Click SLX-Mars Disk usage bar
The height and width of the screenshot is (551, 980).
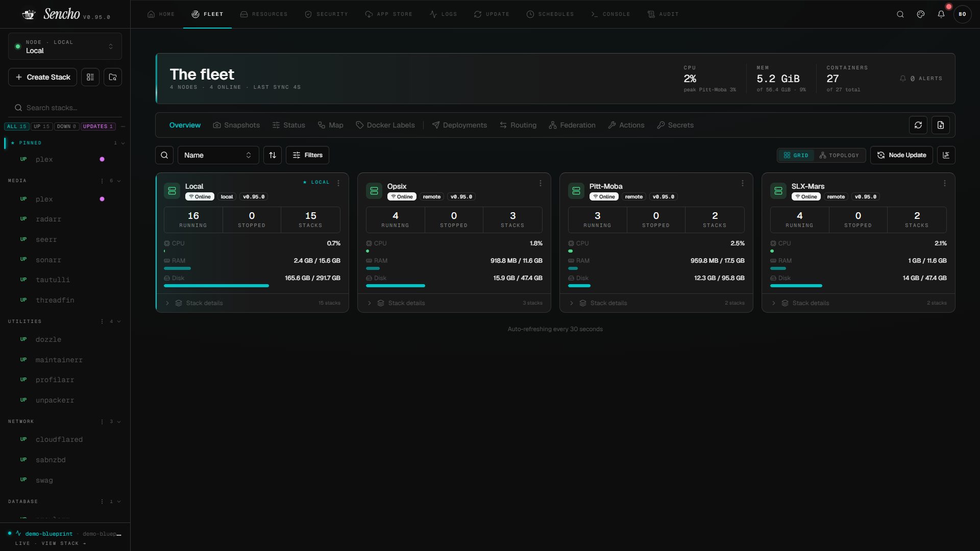click(859, 286)
